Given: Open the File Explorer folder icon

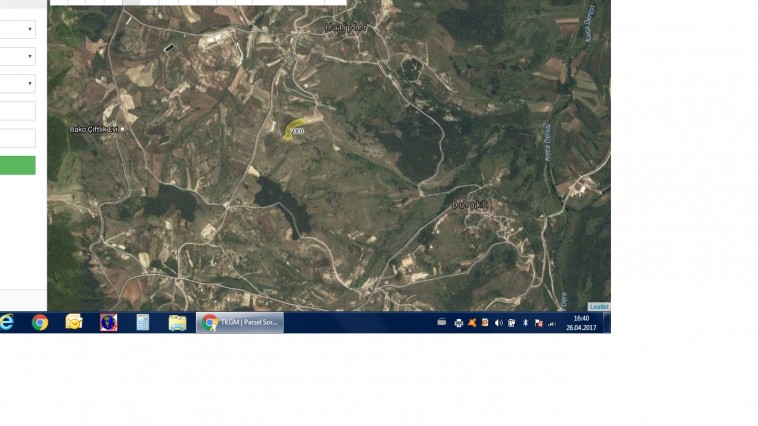Looking at the screenshot, I should pos(177,322).
